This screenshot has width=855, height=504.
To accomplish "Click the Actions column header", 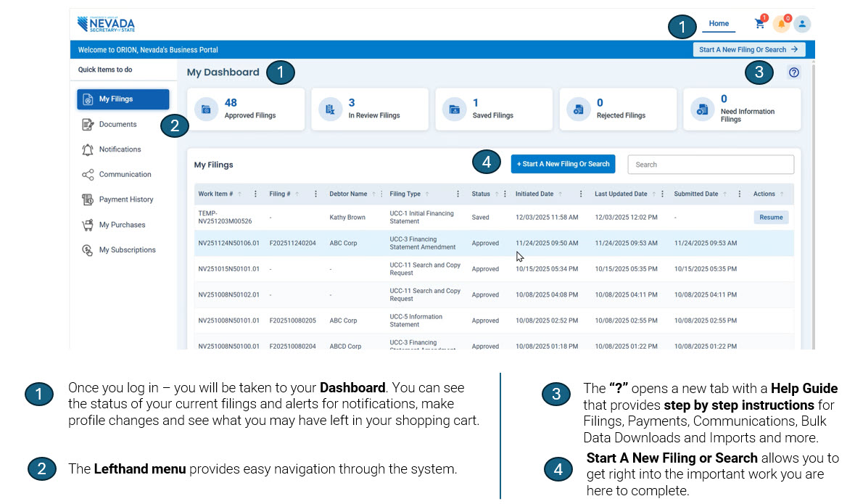I will 764,194.
